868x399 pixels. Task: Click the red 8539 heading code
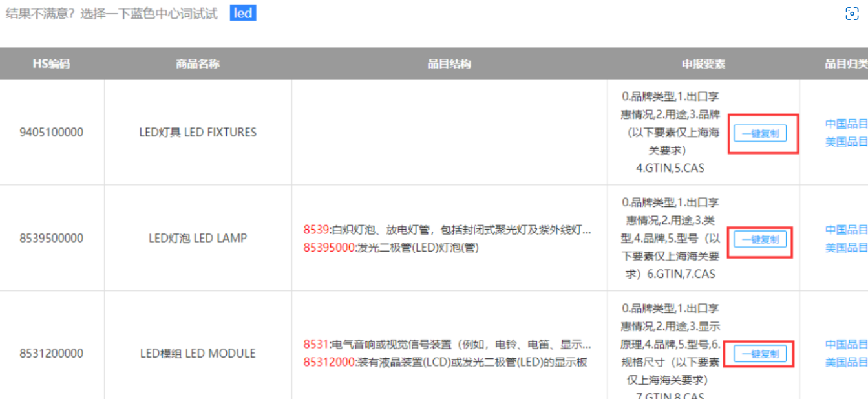(x=316, y=230)
